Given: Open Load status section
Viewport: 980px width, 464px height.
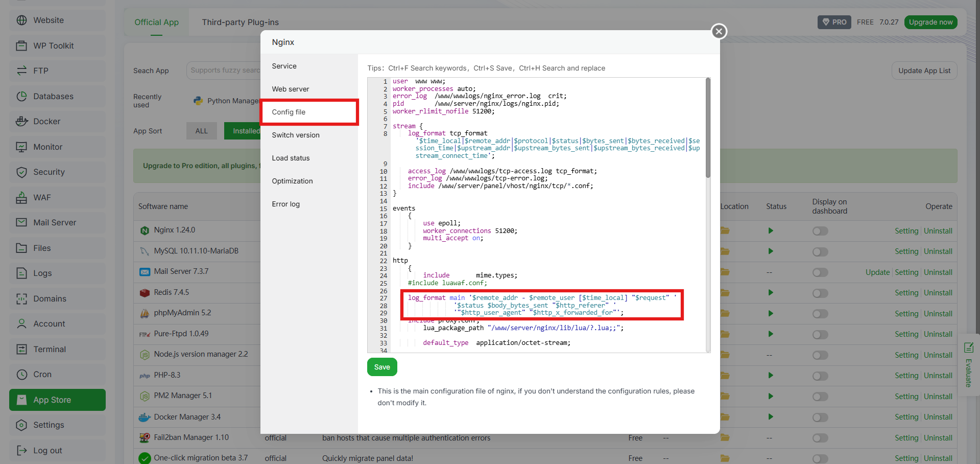Looking at the screenshot, I should pyautogui.click(x=309, y=158).
